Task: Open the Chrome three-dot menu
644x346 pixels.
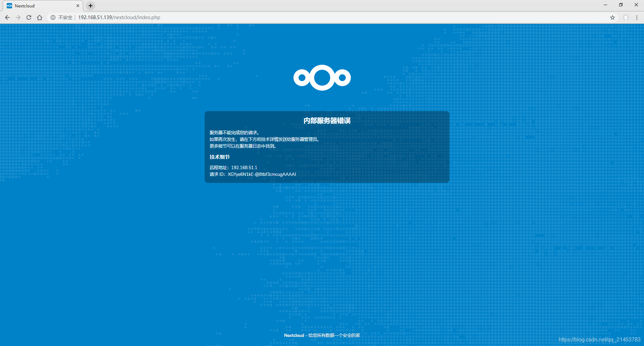Action: 637,17
